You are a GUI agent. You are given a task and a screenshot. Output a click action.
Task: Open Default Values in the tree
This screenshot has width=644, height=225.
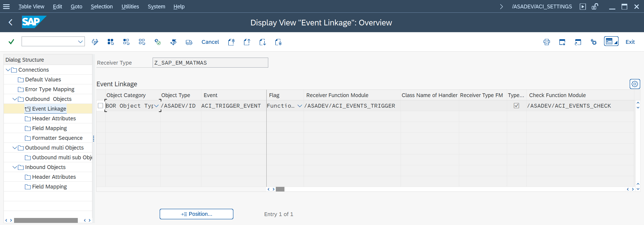click(x=43, y=80)
